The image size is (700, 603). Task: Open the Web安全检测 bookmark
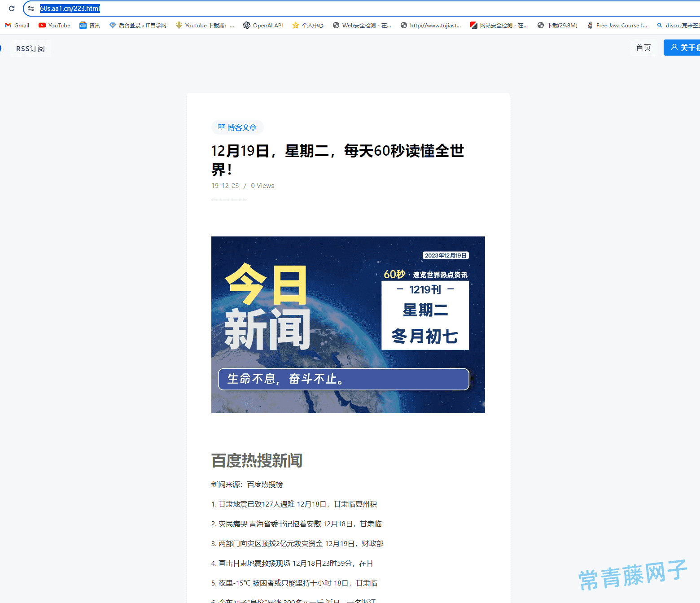click(362, 26)
